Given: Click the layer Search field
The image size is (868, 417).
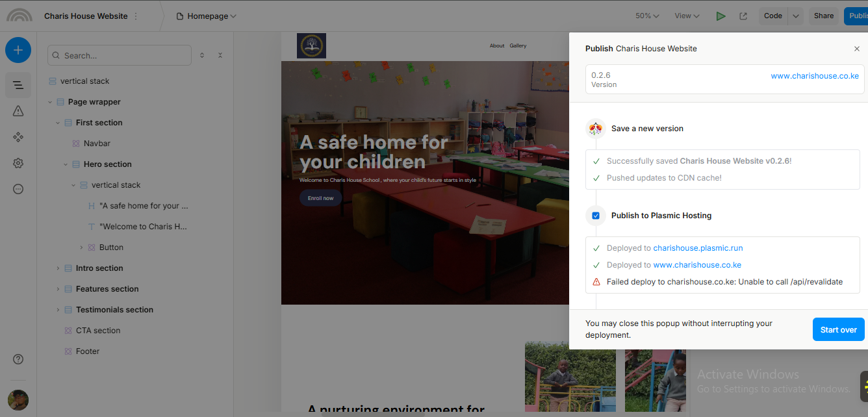Looking at the screenshot, I should (120, 55).
